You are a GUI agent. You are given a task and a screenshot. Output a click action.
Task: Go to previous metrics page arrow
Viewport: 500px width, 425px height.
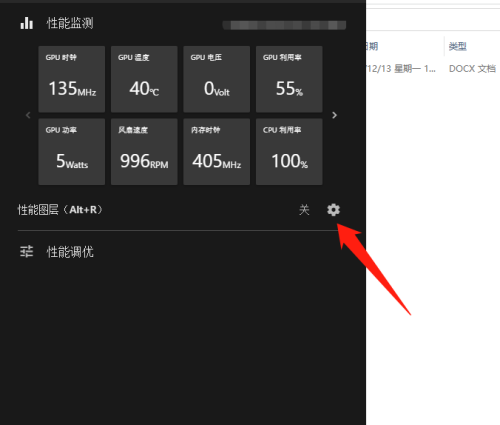(28, 115)
